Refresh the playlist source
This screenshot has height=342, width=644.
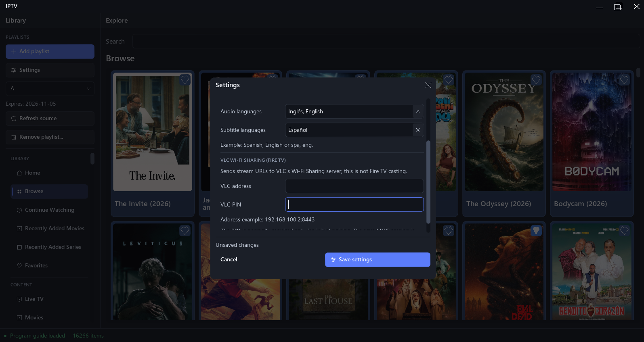pos(50,118)
